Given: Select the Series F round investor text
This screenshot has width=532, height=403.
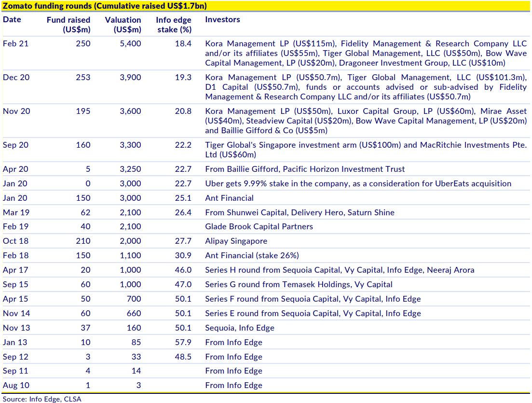Looking at the screenshot, I should 313,299.
